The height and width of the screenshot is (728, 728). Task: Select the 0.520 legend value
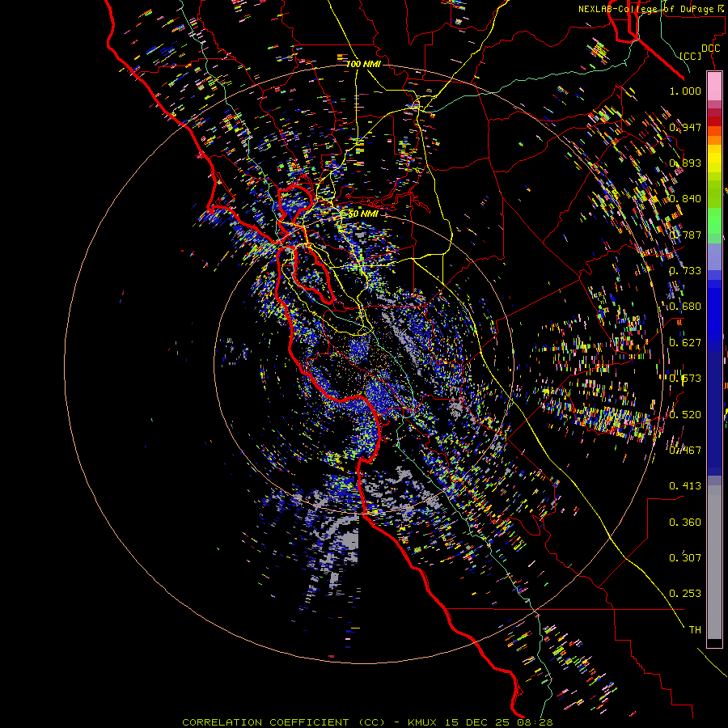tap(685, 415)
